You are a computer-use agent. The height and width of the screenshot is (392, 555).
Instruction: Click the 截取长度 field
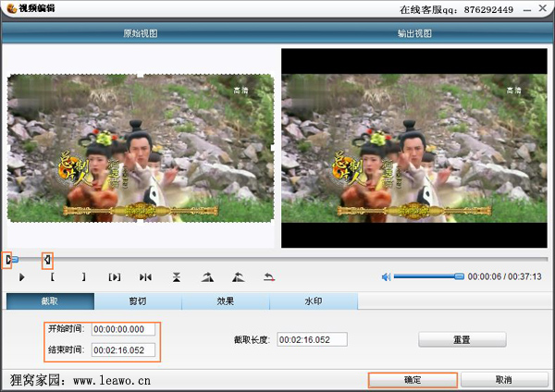[x=312, y=339]
